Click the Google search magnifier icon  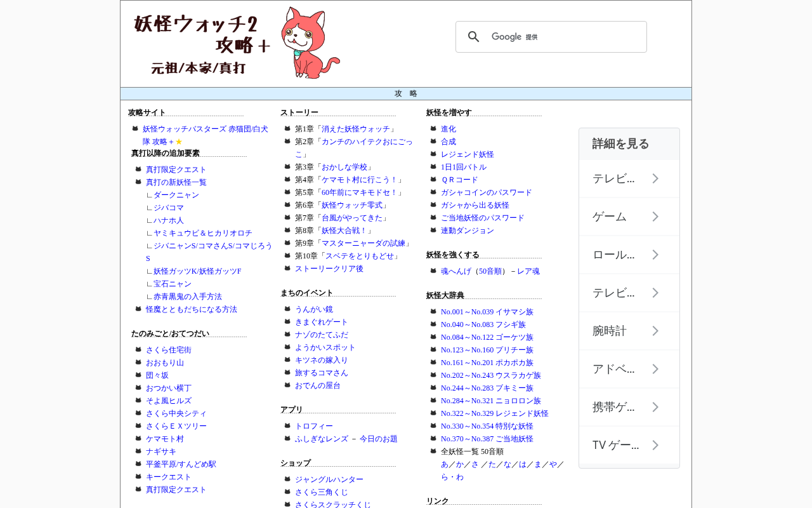click(473, 37)
